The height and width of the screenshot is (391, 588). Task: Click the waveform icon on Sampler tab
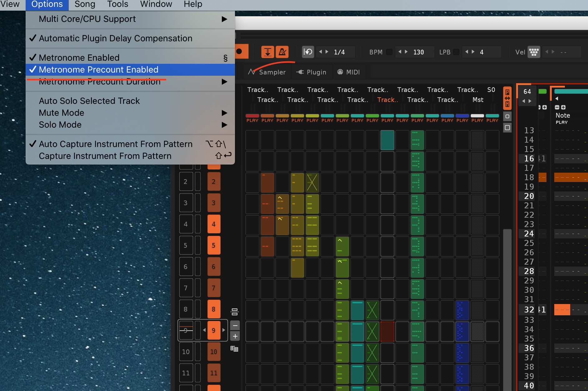coord(252,72)
